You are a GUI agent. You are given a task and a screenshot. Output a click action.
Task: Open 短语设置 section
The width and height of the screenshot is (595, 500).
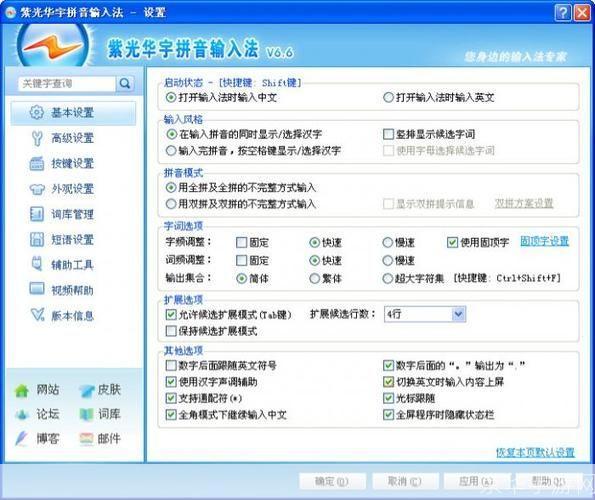[73, 240]
